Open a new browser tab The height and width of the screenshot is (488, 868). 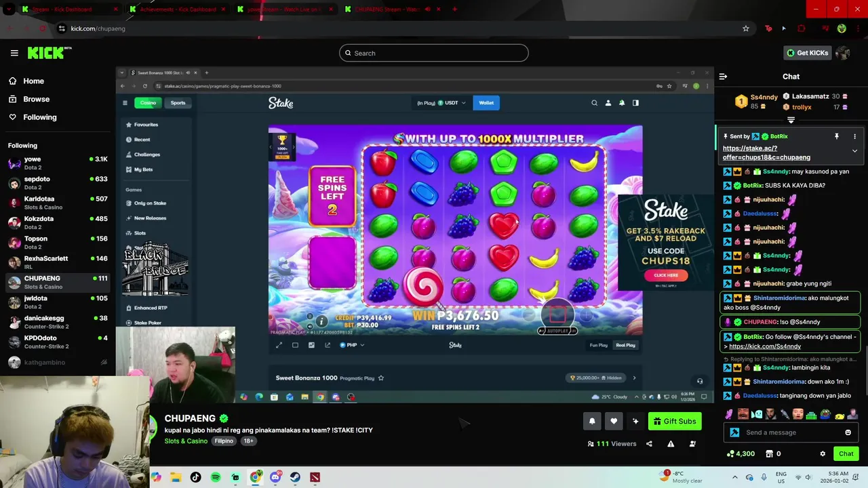click(x=454, y=9)
